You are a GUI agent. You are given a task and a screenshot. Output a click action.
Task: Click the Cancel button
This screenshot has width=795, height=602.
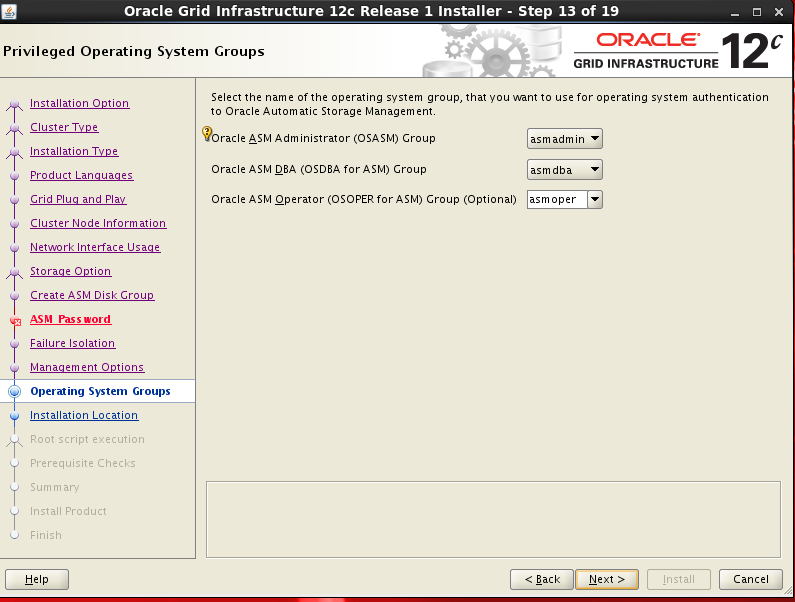point(750,579)
